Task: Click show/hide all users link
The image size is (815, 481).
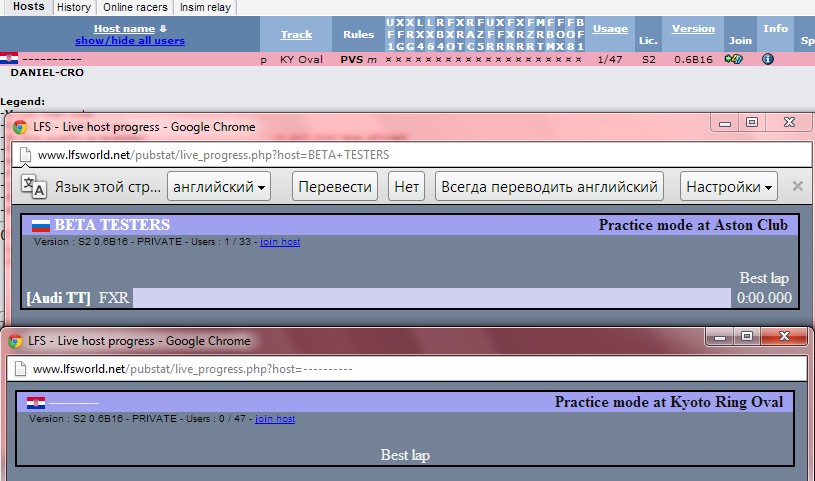Action: tap(130, 41)
